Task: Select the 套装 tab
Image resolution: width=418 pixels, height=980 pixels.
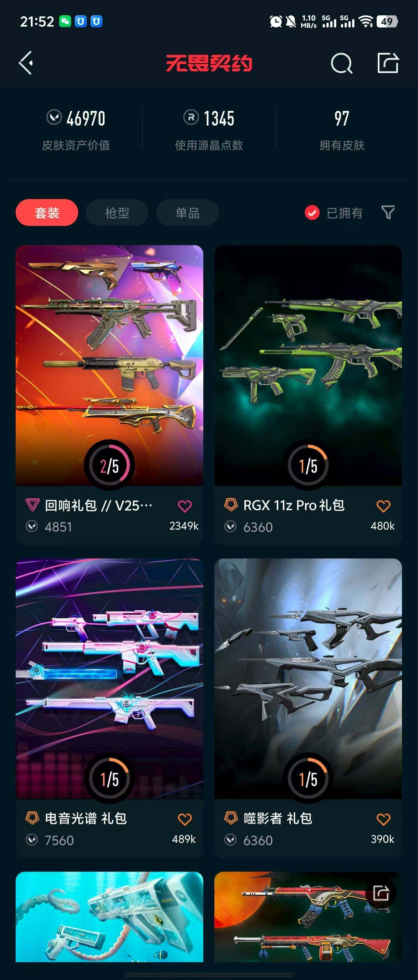Action: (47, 212)
